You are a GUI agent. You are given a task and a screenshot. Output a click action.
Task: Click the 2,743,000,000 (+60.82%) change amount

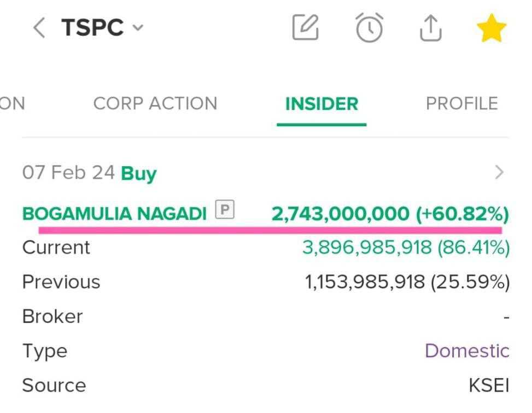(x=390, y=214)
